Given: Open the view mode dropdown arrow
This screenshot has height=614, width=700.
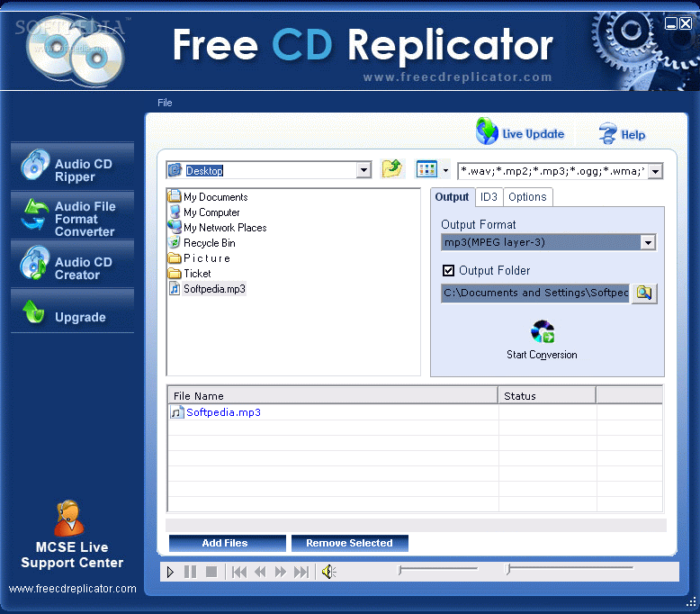Looking at the screenshot, I should (x=445, y=170).
